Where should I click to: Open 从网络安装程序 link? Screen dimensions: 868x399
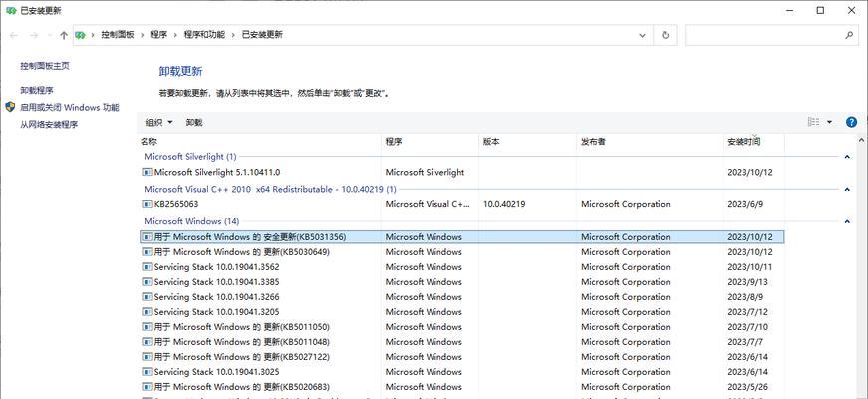(x=49, y=125)
